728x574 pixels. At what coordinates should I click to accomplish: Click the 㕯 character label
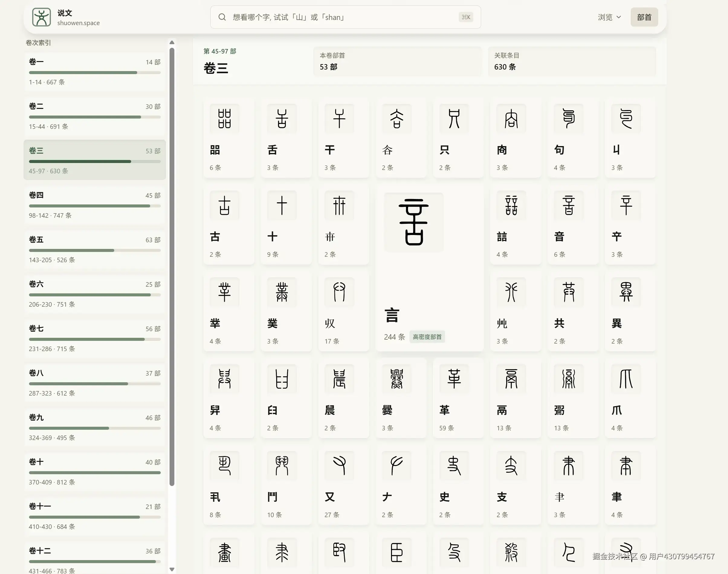click(502, 150)
